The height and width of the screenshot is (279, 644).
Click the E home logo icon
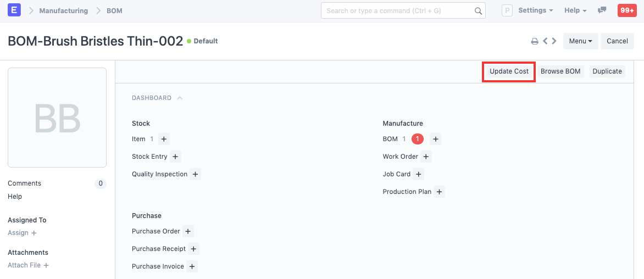pyautogui.click(x=15, y=10)
